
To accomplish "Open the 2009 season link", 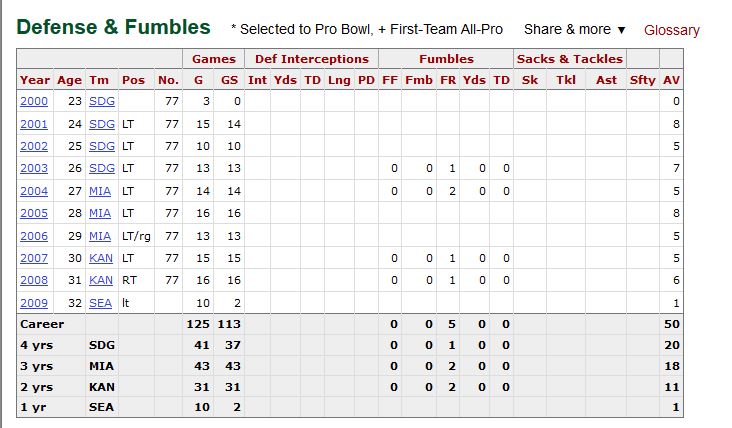I will [34, 302].
